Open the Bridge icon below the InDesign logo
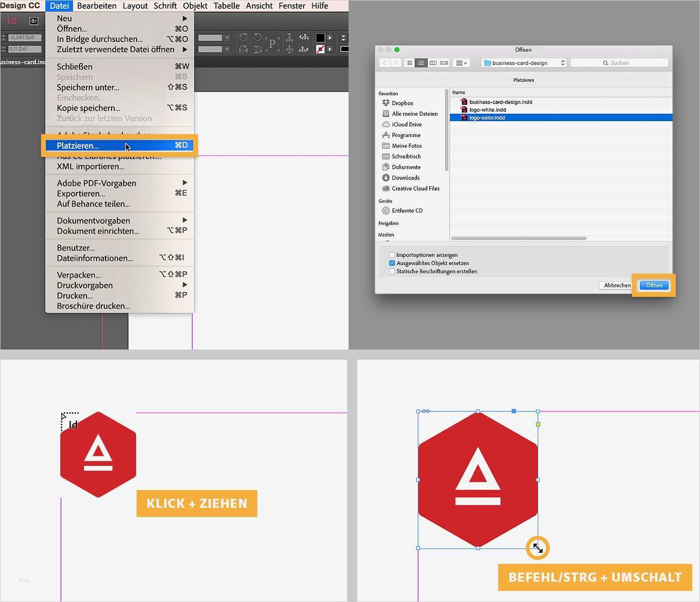This screenshot has width=700, height=602. 34,21
